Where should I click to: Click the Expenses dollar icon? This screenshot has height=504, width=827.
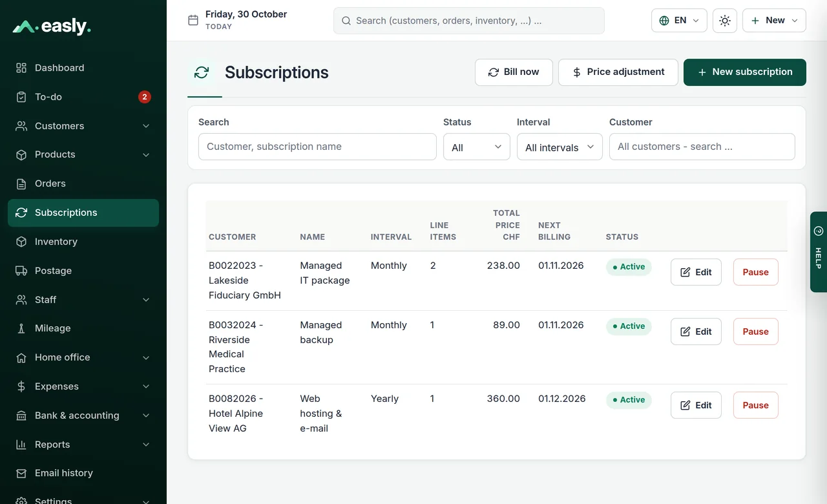(21, 386)
